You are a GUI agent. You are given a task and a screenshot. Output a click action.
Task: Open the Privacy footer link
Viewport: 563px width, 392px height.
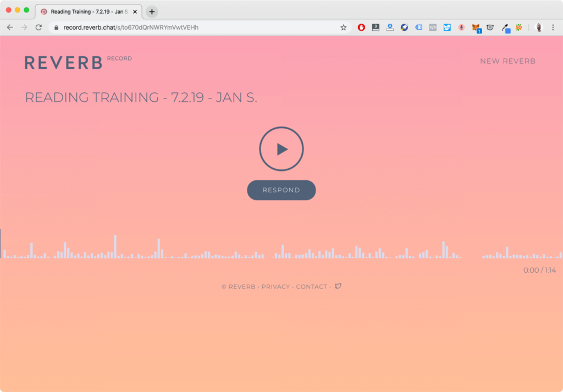pos(275,286)
